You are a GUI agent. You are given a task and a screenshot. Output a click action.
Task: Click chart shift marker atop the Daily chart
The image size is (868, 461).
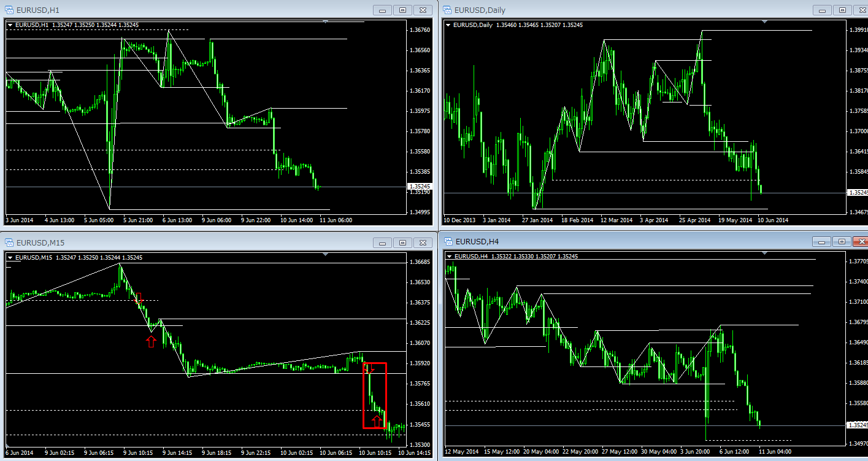764,21
